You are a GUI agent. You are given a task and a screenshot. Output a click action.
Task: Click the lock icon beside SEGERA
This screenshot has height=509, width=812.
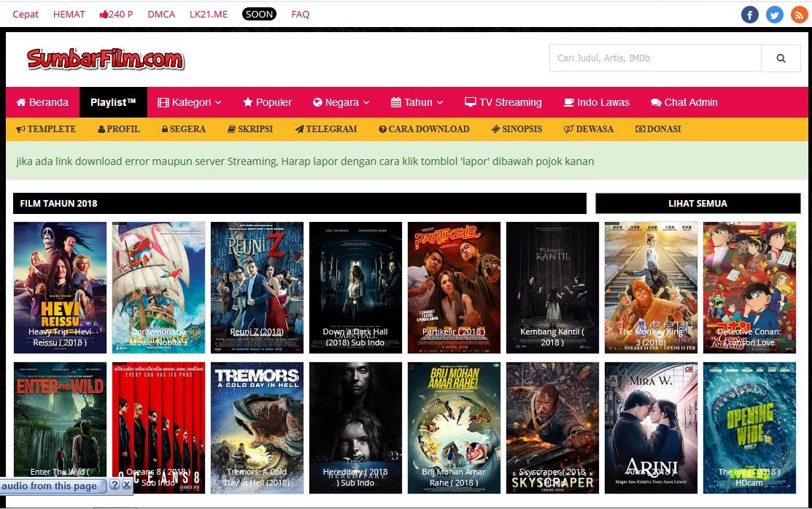point(165,129)
